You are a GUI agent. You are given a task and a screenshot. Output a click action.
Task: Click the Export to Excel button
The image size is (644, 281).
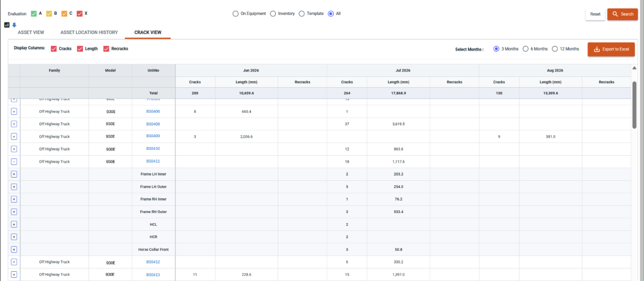[611, 49]
